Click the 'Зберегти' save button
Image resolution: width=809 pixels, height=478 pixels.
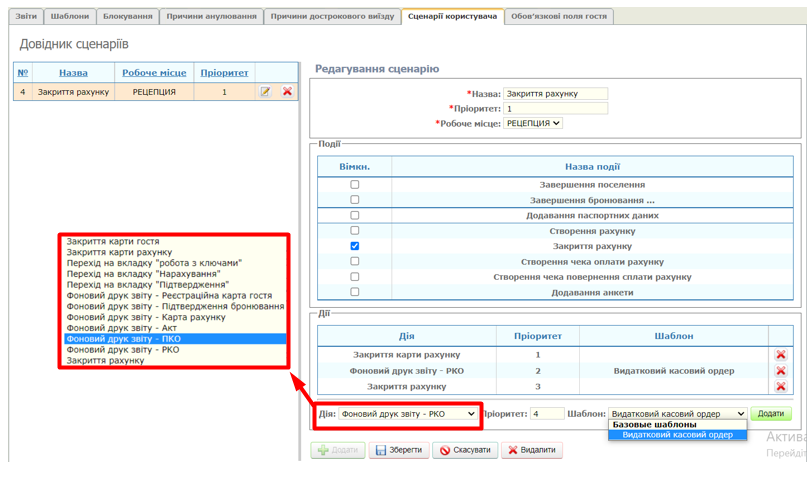399,450
